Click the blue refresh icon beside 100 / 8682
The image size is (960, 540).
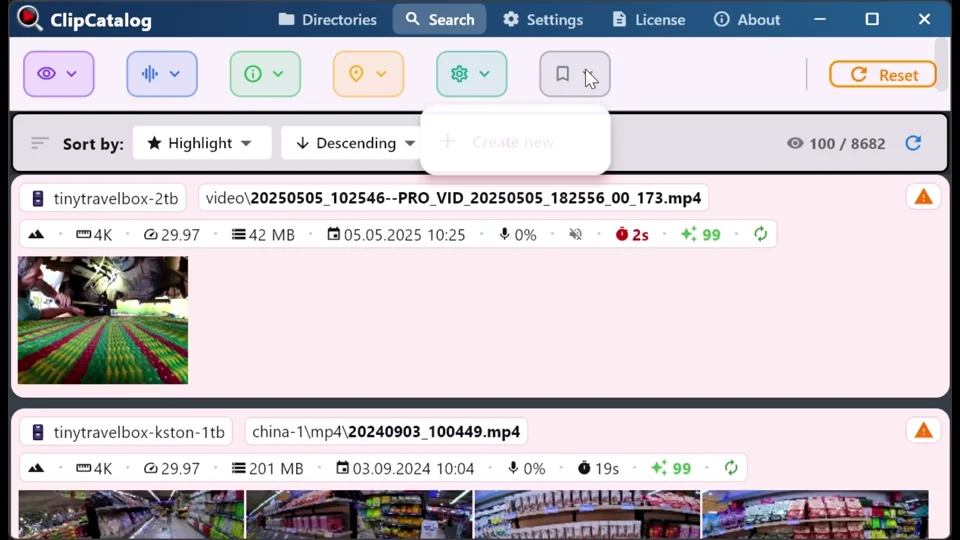coord(912,143)
